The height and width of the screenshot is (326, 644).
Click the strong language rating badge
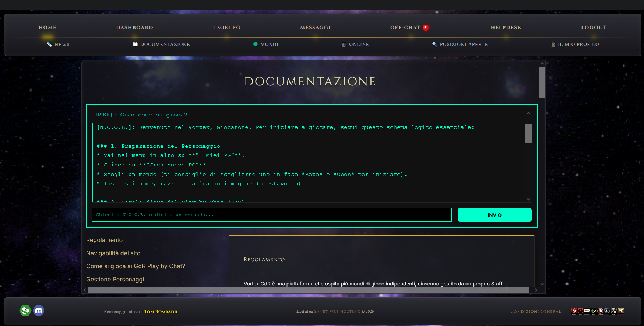pos(587,311)
